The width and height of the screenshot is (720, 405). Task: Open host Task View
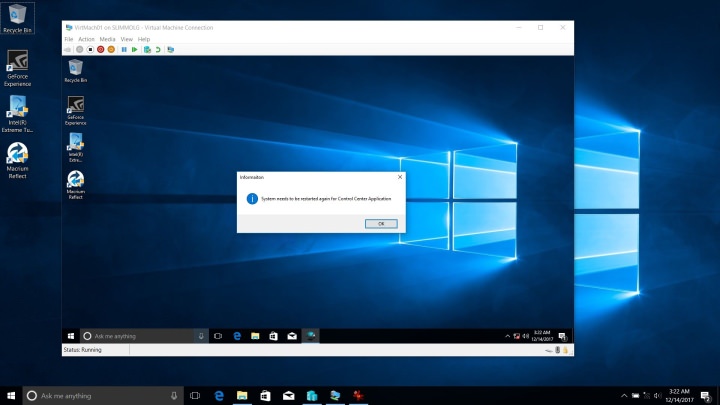point(195,395)
